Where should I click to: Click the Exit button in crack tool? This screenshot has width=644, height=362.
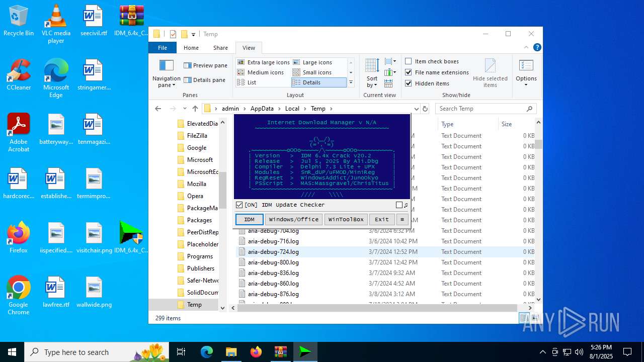[382, 219]
